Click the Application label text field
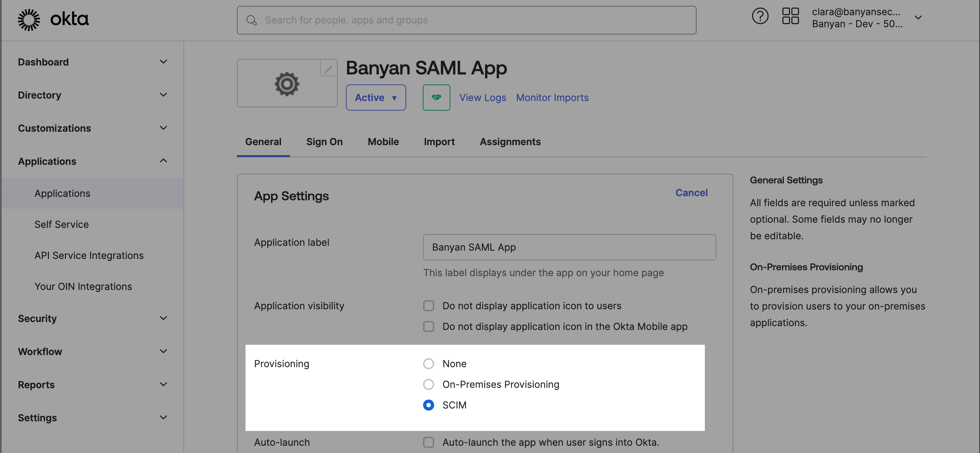 point(569,247)
